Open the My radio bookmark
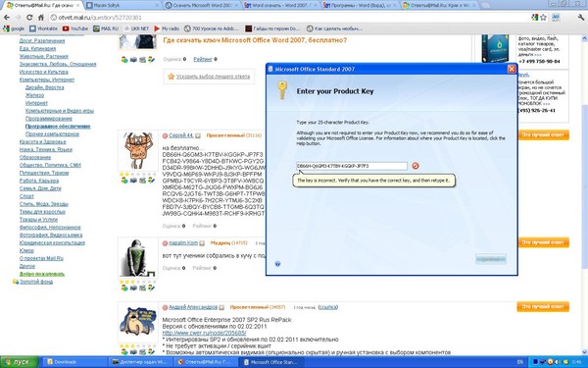The width and height of the screenshot is (588, 368). 167,28
